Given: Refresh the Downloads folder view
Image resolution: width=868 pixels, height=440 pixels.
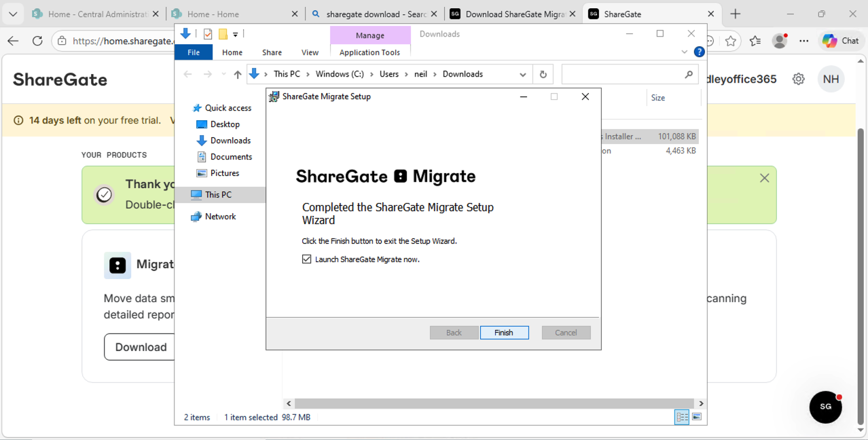Looking at the screenshot, I should 543,74.
